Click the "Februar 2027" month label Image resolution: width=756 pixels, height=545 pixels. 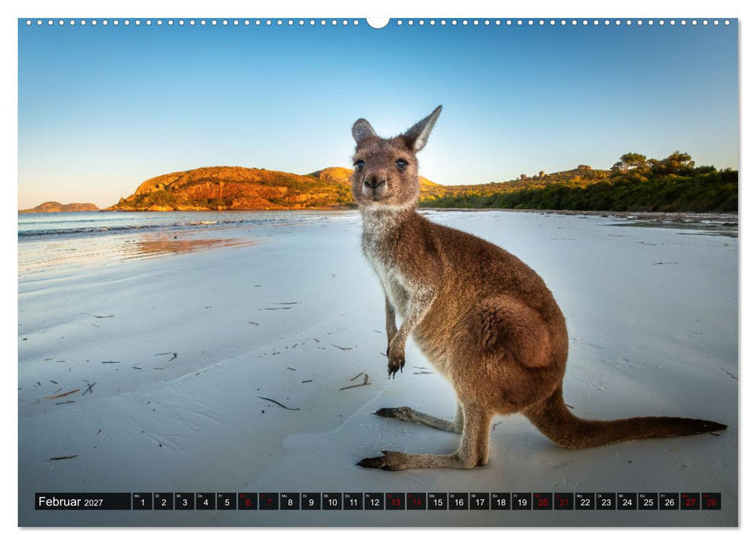[71, 501]
